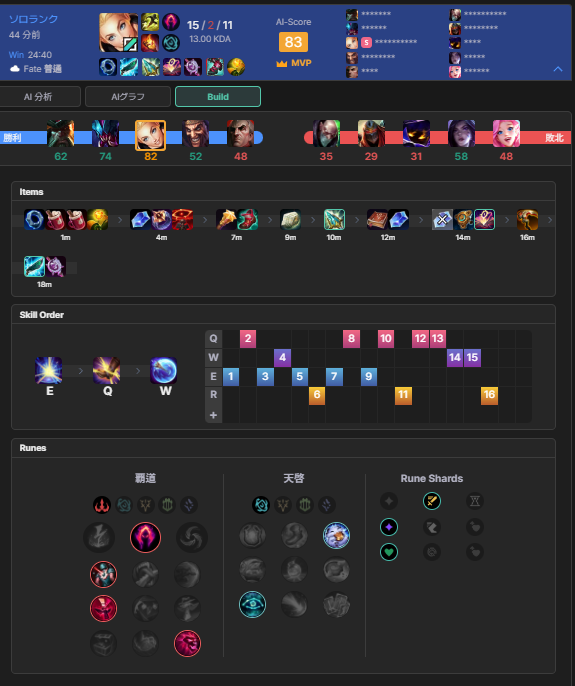Click the selected Cosmic Insight eye rune

[x=252, y=604]
